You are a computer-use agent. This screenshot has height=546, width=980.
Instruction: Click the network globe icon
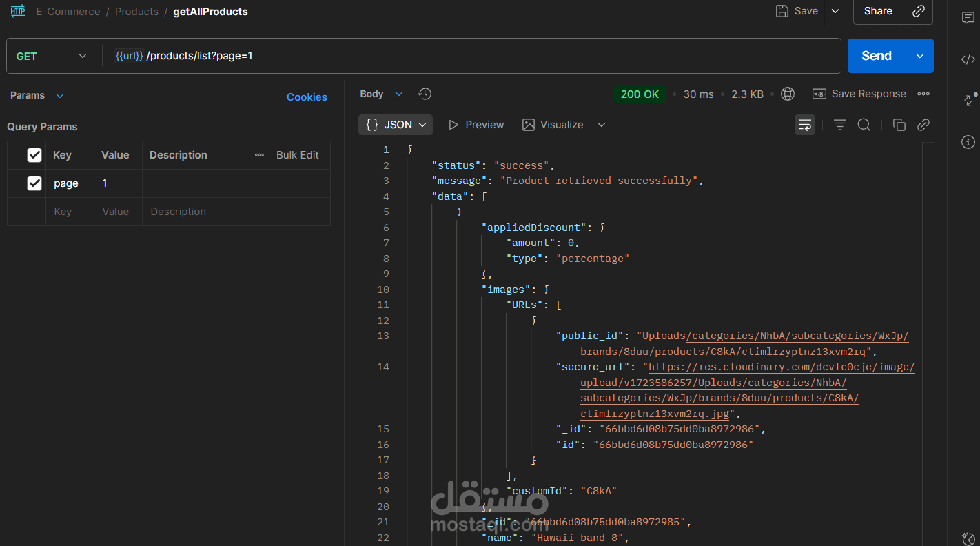788,94
